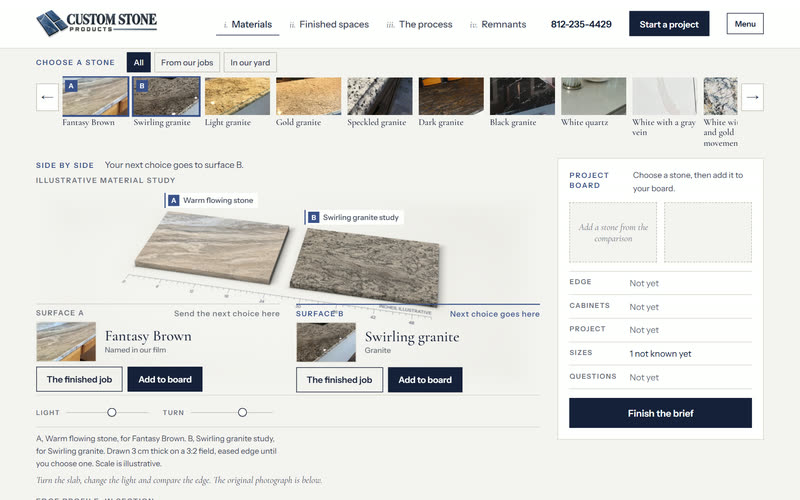
Task: Click the Surface A Fantasy Brown photo
Action: coord(66,342)
